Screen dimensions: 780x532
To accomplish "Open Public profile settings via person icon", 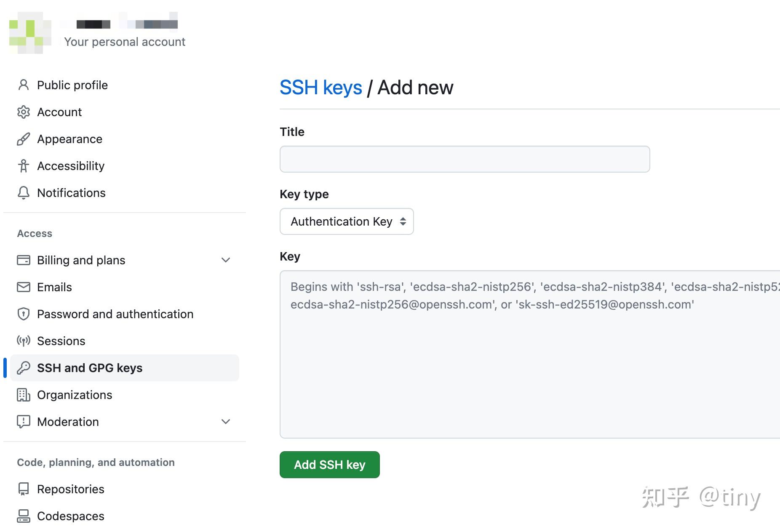I will (x=24, y=85).
